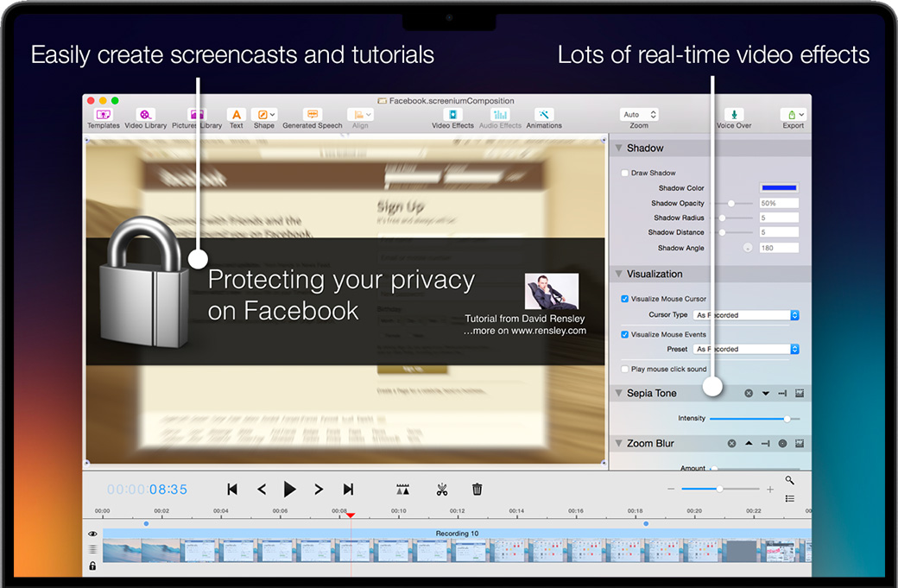
Task: Open the Video Library
Action: [x=145, y=115]
